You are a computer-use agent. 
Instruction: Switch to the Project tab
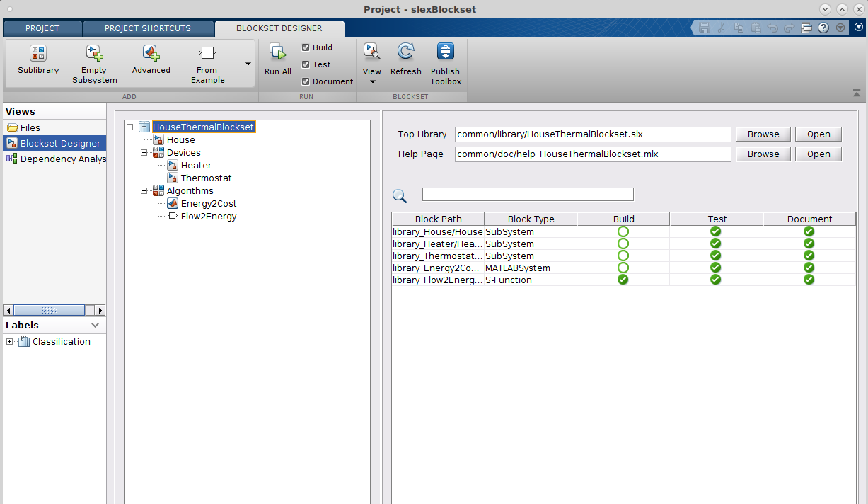42,28
